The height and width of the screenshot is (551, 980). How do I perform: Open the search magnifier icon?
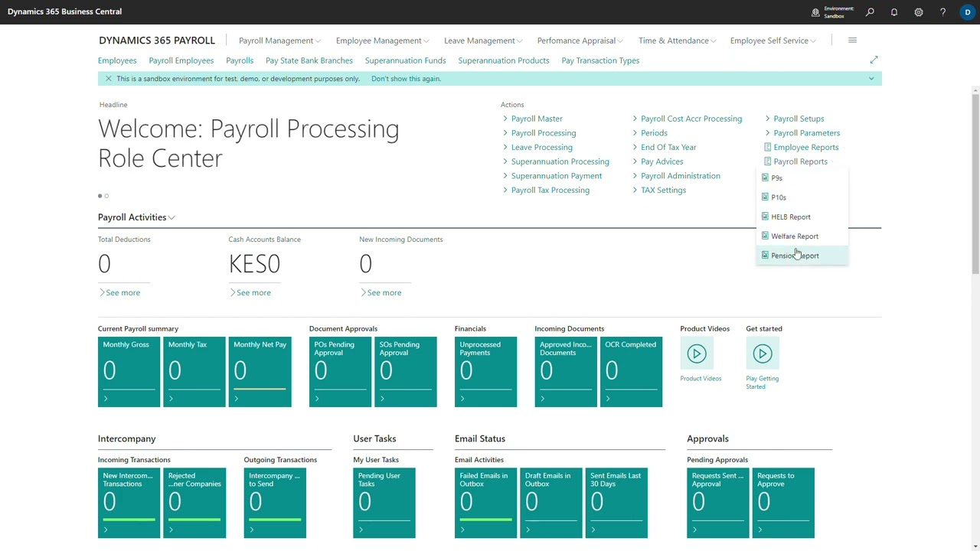click(x=870, y=12)
